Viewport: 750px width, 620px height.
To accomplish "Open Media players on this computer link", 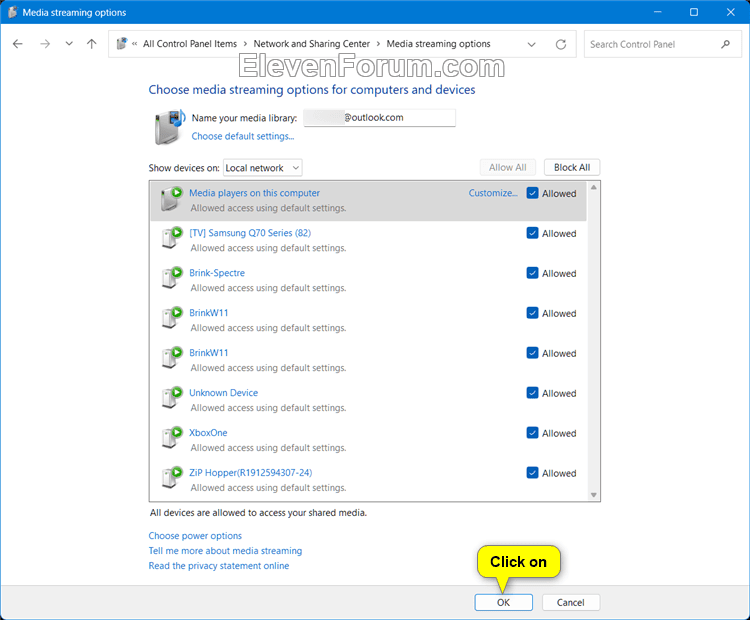I will (254, 193).
